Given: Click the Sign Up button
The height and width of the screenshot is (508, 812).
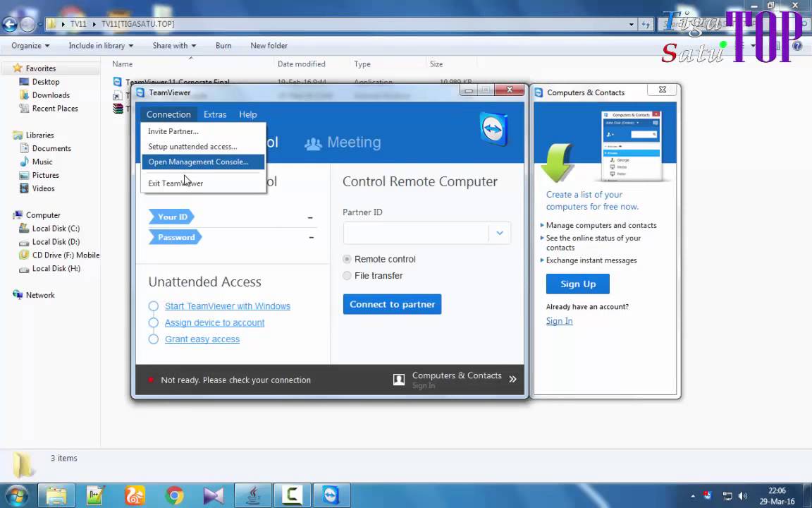Looking at the screenshot, I should point(577,284).
